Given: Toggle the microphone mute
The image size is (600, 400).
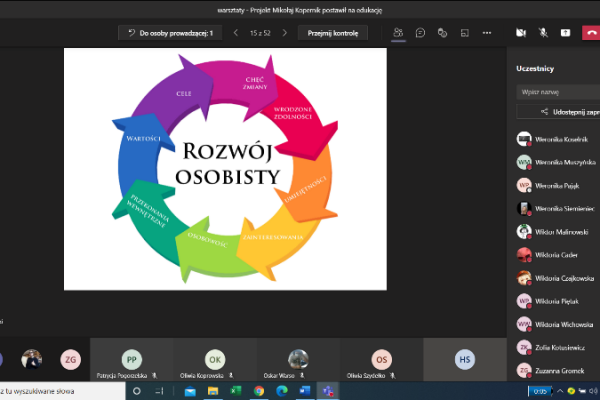Looking at the screenshot, I should [x=543, y=32].
